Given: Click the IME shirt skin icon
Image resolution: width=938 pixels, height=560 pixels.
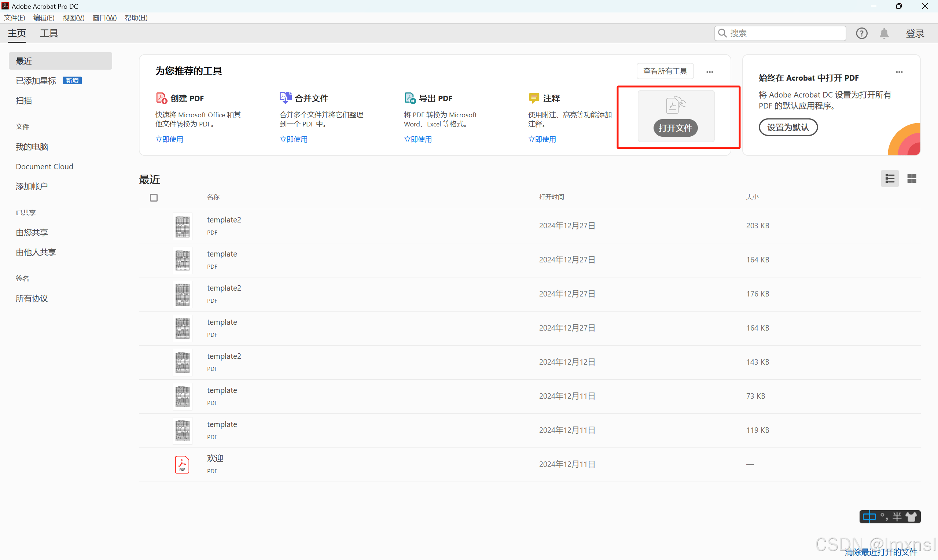Looking at the screenshot, I should click(911, 517).
